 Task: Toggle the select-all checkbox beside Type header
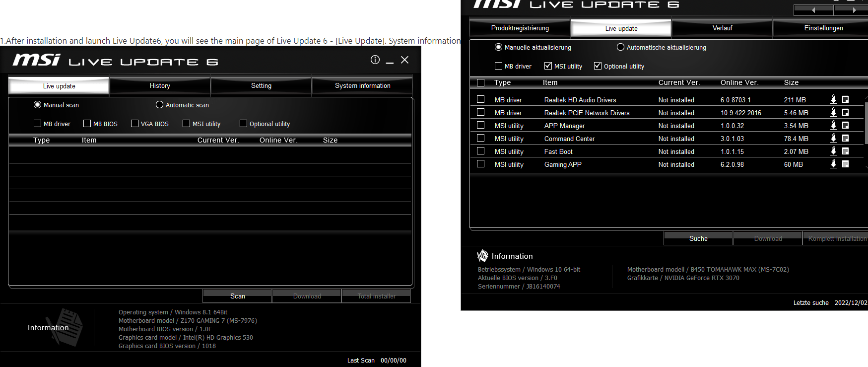click(480, 82)
